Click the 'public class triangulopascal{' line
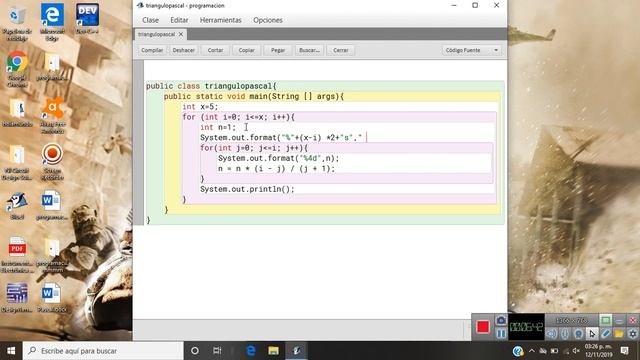 pos(211,86)
